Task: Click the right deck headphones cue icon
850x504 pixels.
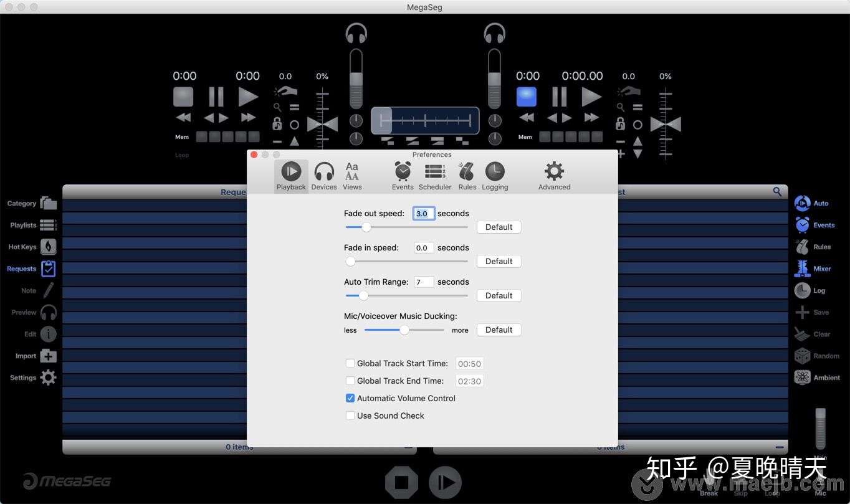Action: coord(495,33)
